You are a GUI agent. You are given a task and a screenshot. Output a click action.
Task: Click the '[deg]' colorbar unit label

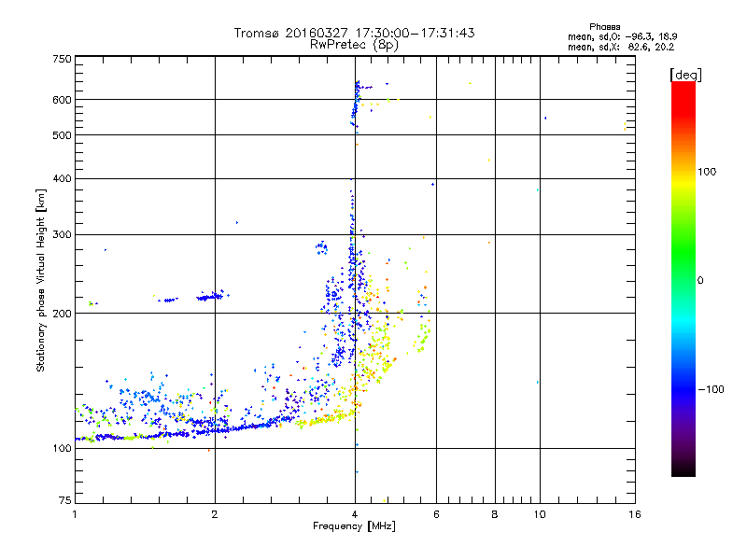point(685,75)
